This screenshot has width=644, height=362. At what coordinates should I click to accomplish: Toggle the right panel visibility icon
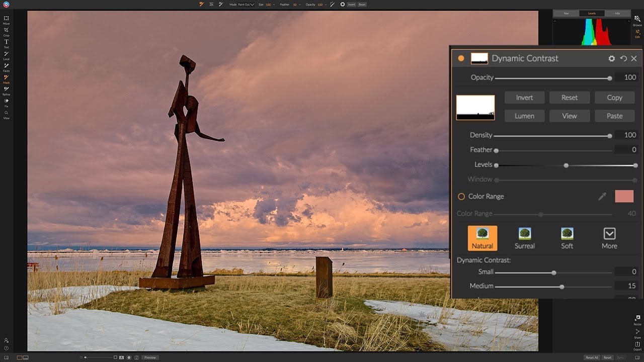[637, 357]
